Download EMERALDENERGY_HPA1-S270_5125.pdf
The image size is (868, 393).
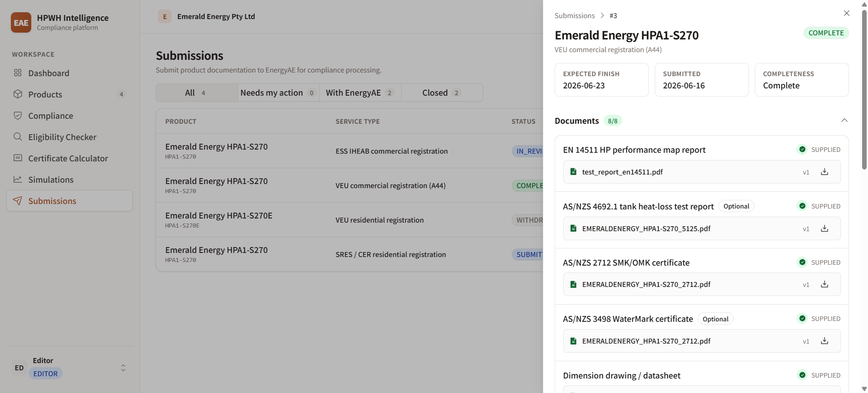click(825, 228)
